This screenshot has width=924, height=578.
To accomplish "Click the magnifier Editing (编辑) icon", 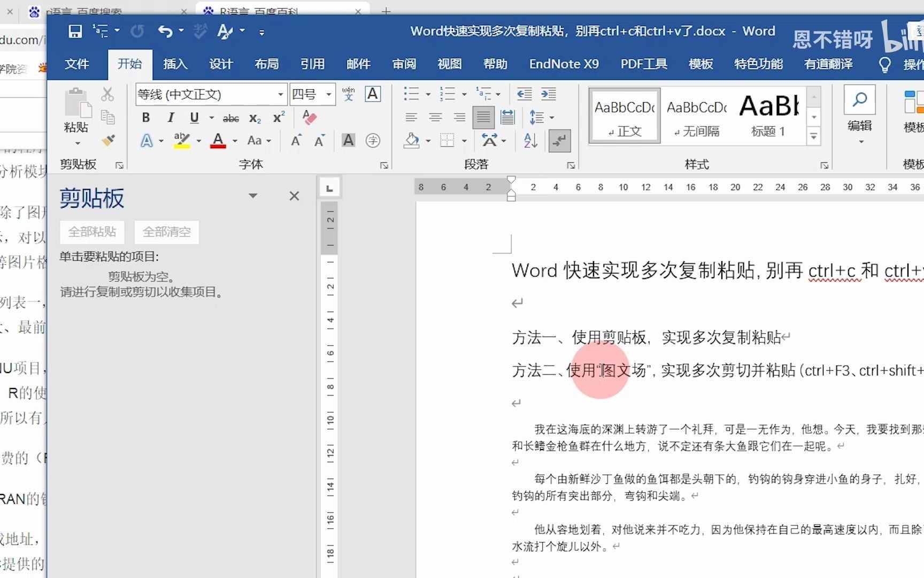I will click(x=860, y=100).
